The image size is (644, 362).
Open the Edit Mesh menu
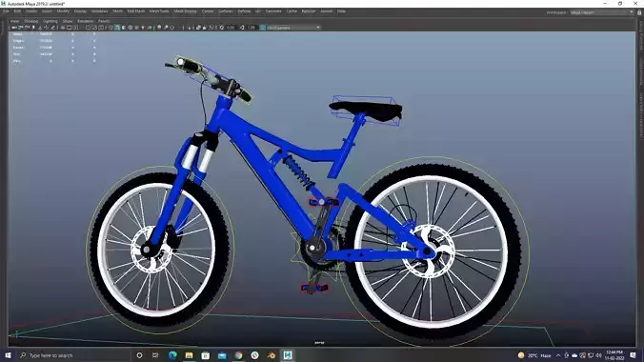point(136,11)
